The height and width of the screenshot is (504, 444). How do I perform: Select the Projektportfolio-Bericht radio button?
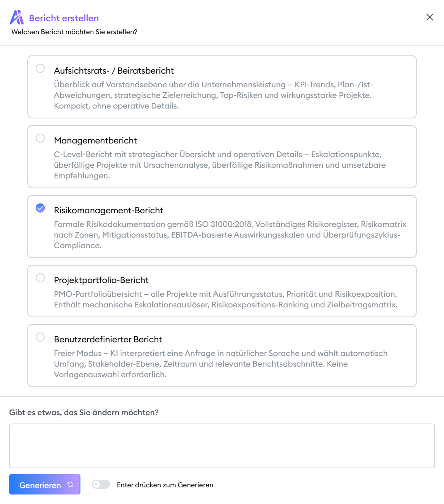coord(40,278)
